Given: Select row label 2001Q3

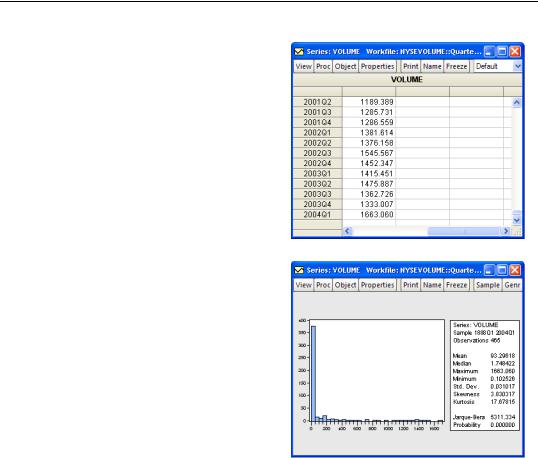Looking at the screenshot, I should 317,112.
